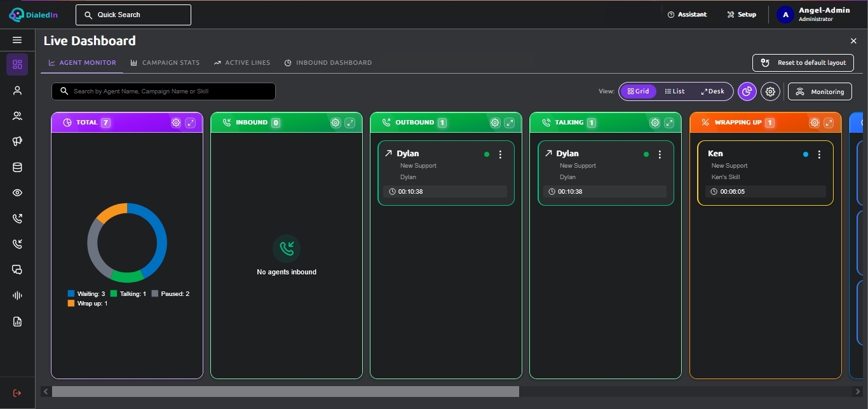Open settings gear on TOTAL panel

176,123
